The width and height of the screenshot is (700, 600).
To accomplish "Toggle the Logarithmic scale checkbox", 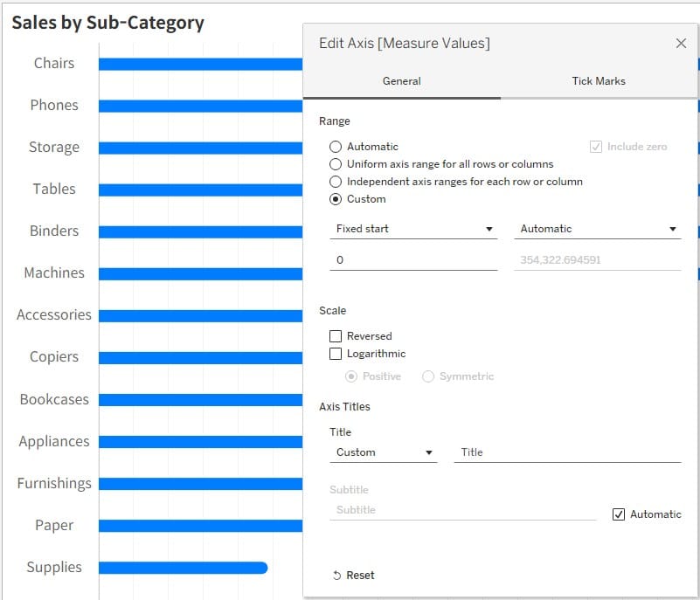I will tap(336, 354).
